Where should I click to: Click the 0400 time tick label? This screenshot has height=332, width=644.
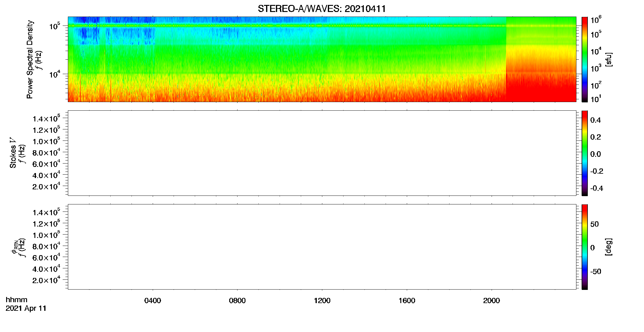[153, 301]
